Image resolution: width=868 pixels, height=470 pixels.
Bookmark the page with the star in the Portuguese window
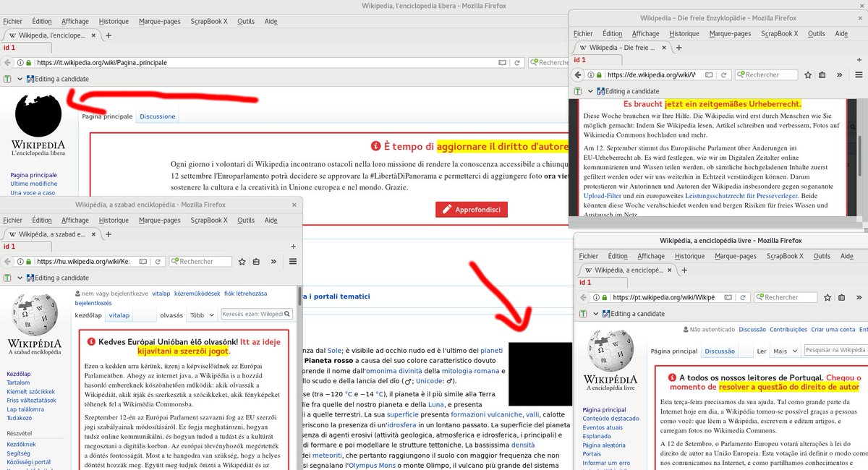[x=827, y=297]
